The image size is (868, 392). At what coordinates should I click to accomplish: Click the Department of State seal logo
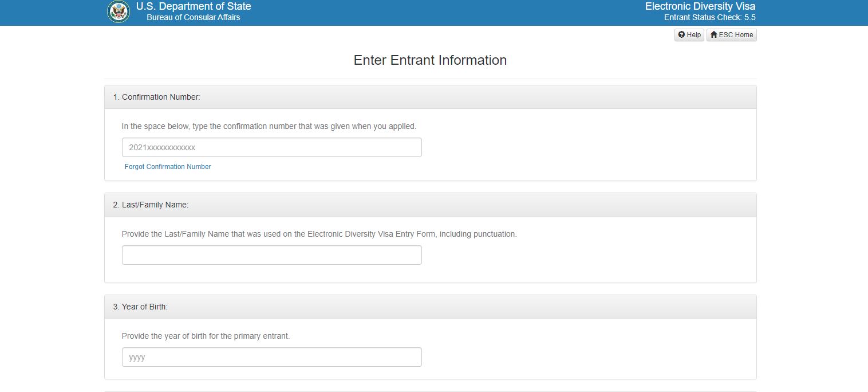click(118, 12)
